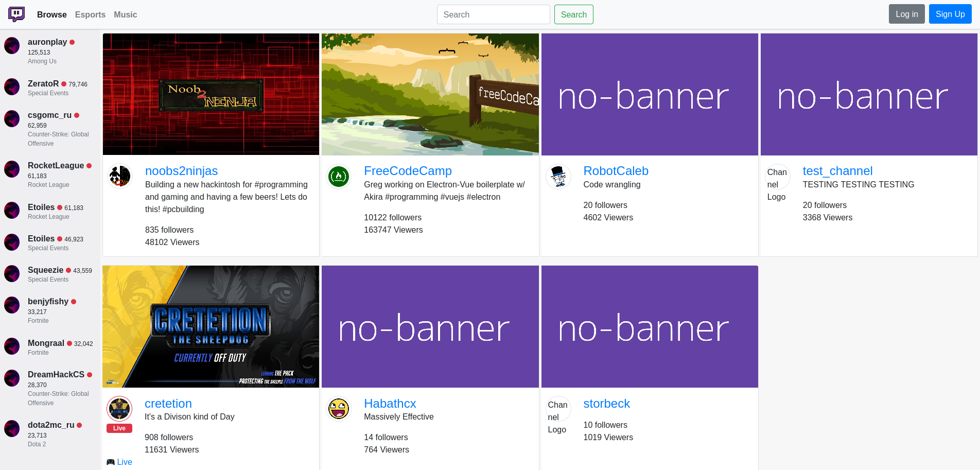Click "It's a Divison kind of Day" text
Screen dimensions: 980x470
189,417
